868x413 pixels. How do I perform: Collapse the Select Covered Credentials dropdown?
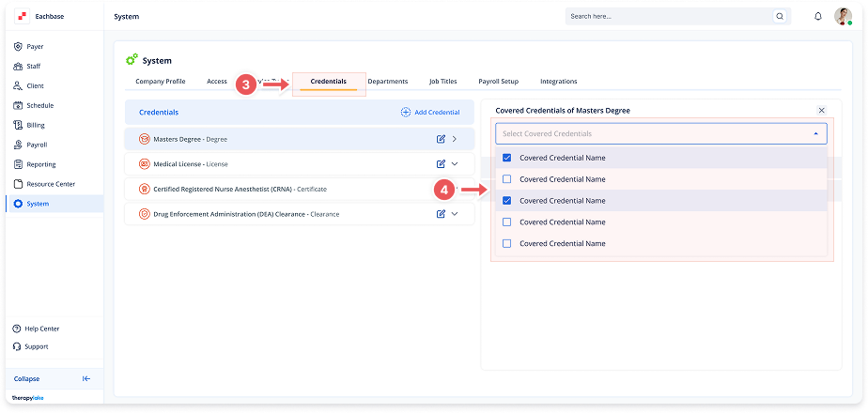(814, 133)
